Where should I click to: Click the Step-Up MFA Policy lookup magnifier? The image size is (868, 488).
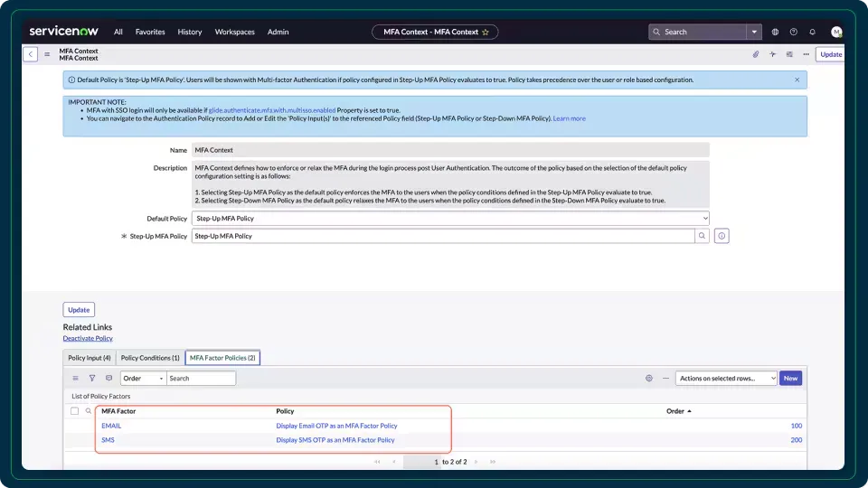[702, 236]
